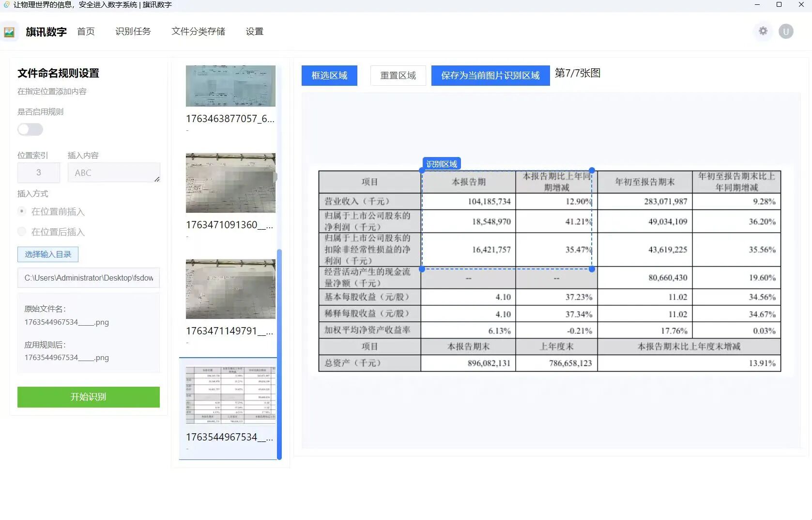
Task: Select 在位置前插入 radio option
Action: (x=22, y=211)
